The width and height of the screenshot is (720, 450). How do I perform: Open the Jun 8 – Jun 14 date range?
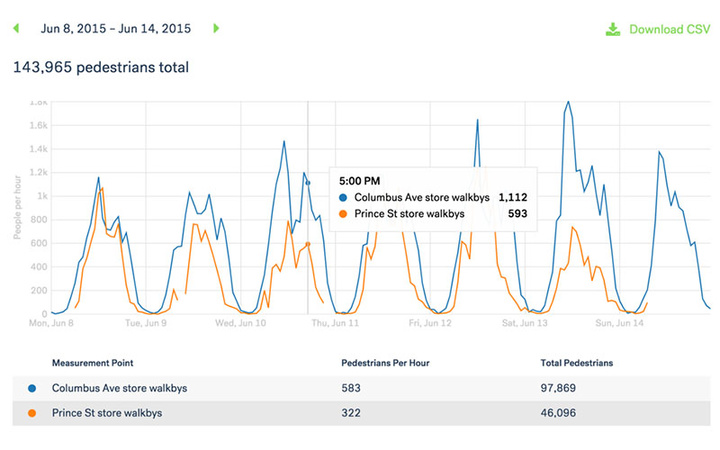[115, 29]
